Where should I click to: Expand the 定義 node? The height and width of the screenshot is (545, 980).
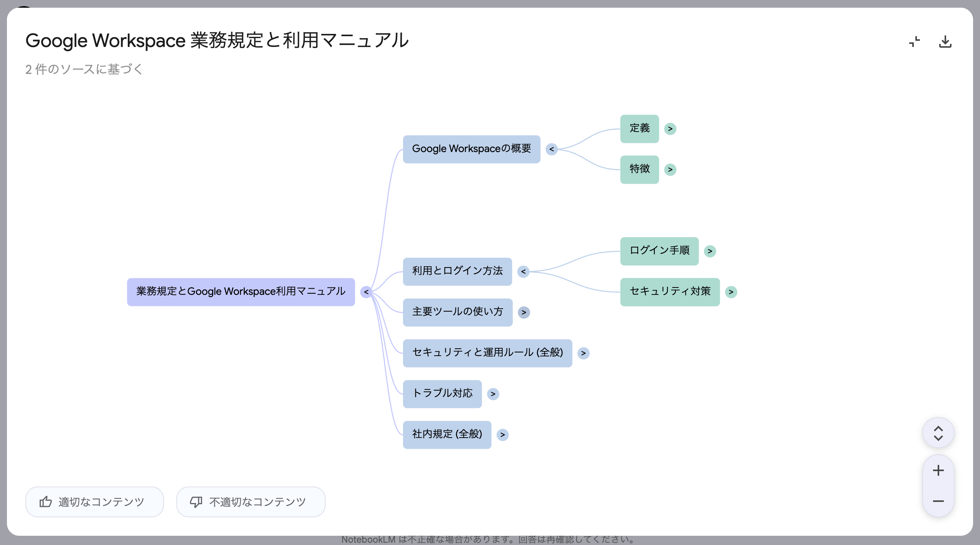(671, 129)
